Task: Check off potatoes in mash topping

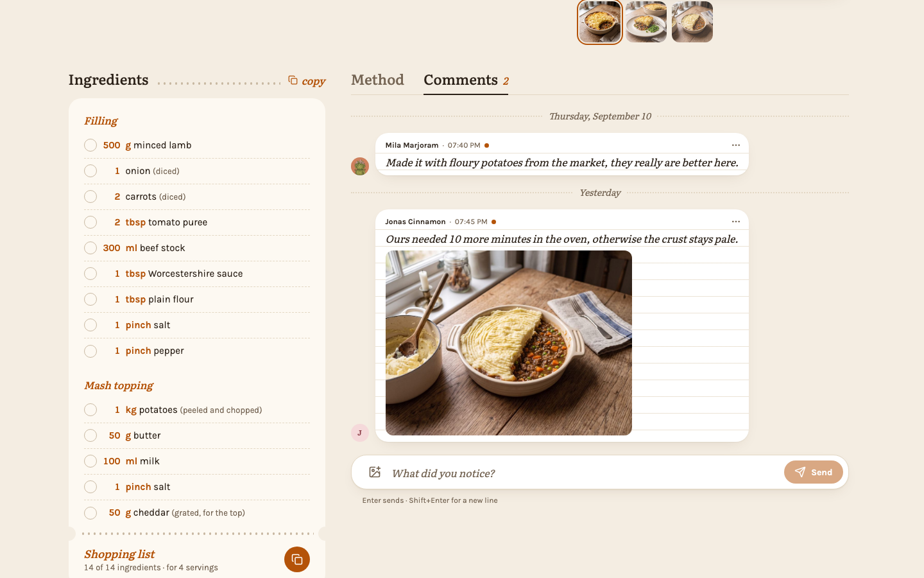Action: pos(90,410)
